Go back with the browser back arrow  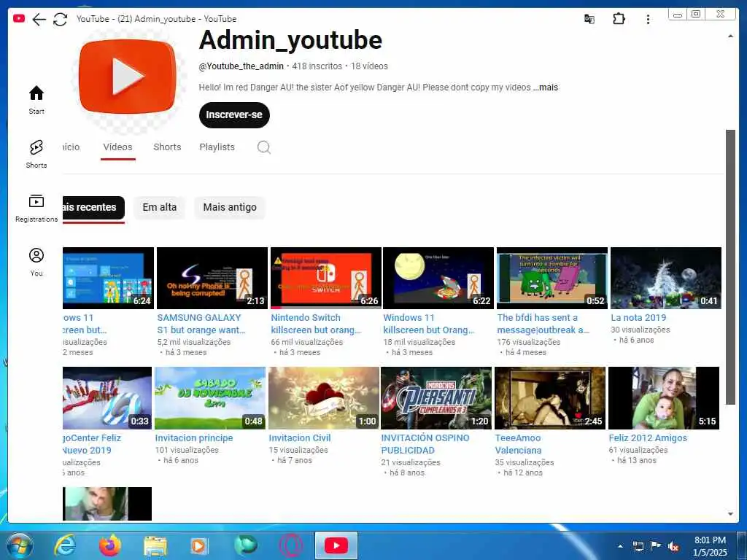tap(39, 19)
